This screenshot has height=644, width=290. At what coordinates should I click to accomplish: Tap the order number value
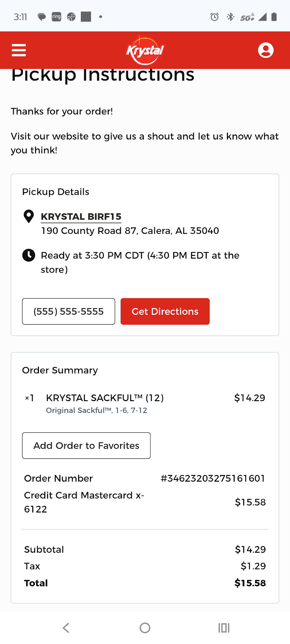pos(213,478)
